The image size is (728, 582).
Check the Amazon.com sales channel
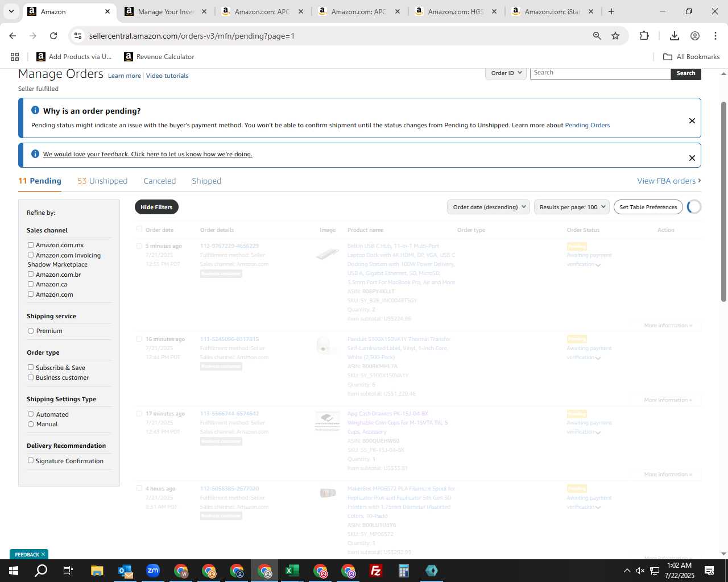coord(31,294)
